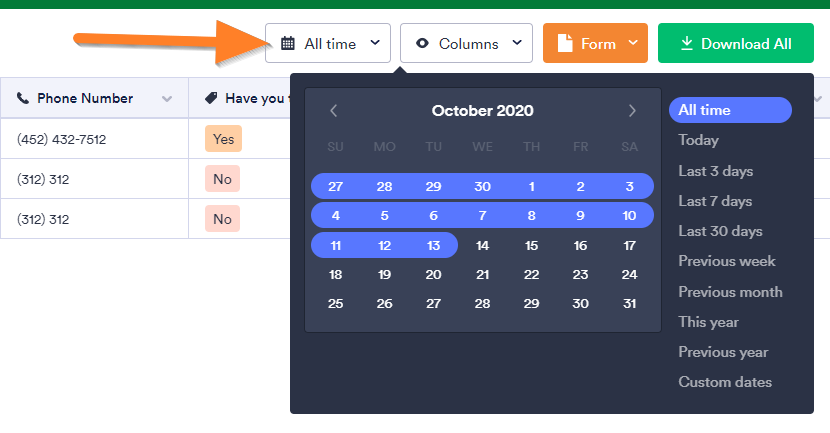Expand Phone Number column options chevron
This screenshot has width=830, height=433.
167,99
